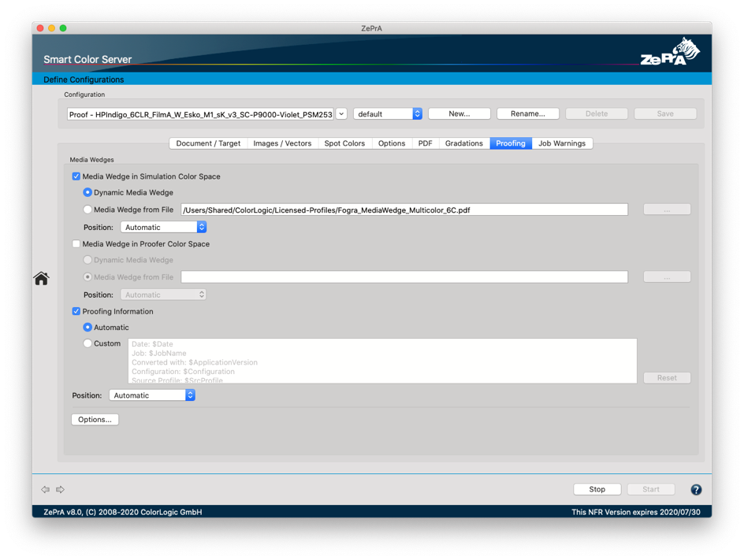Viewport: 744px width, 560px height.
Task: Go to the Home screen icon
Action: [x=41, y=278]
